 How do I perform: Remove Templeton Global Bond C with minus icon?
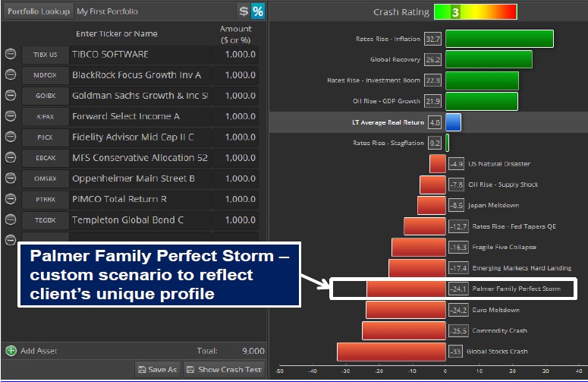click(x=11, y=219)
